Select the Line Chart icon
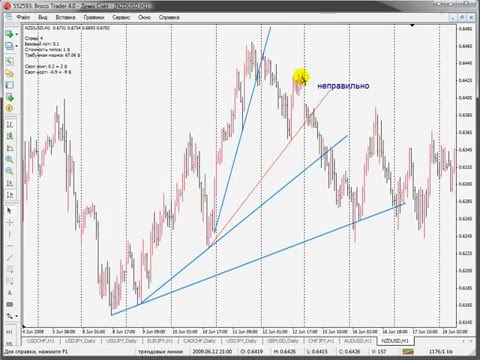The image size is (480, 360). [10, 148]
